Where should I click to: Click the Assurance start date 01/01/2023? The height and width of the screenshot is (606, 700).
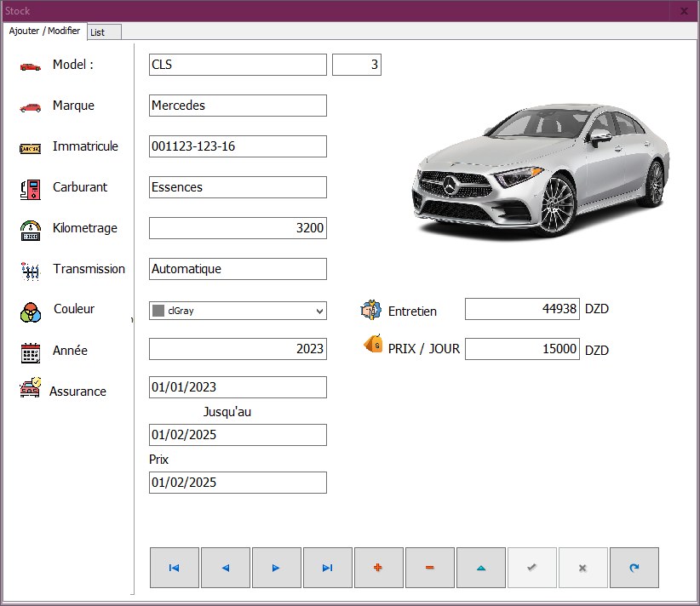[x=238, y=387]
